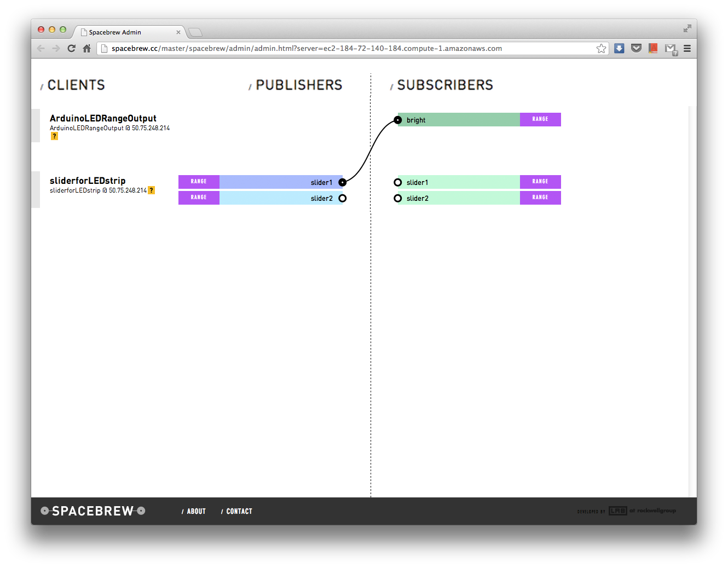
Task: Visit the LAB at rockwellgroup credit link
Action: 627,511
